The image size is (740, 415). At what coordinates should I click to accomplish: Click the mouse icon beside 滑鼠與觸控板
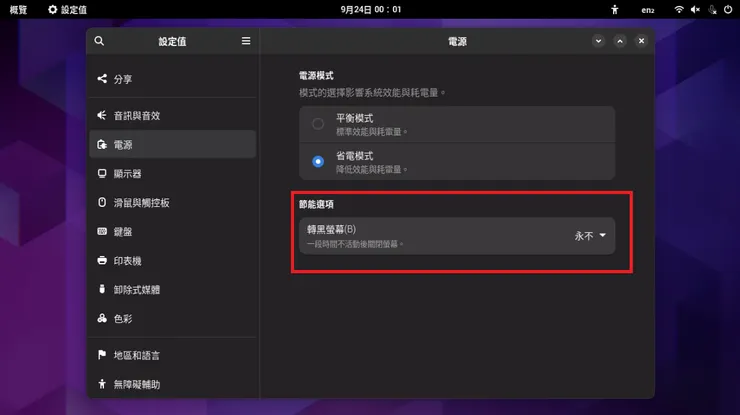[102, 203]
